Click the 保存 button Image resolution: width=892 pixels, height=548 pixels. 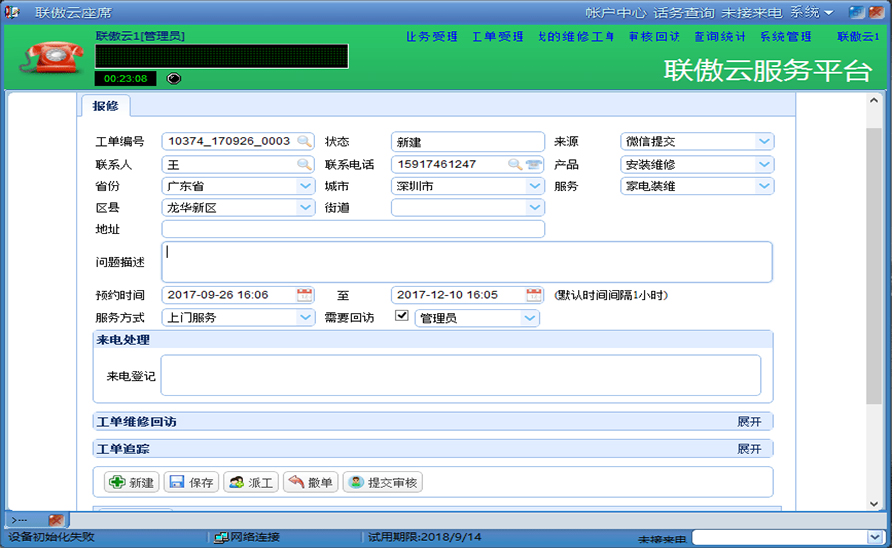[x=190, y=482]
